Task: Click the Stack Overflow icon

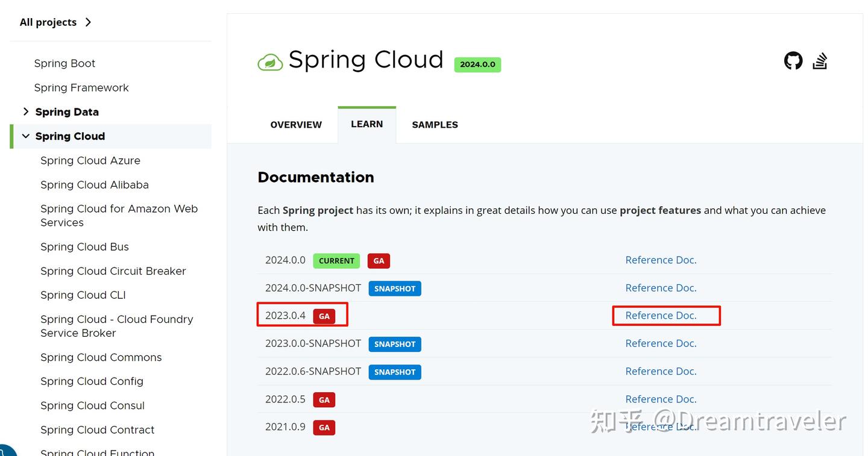Action: [x=820, y=61]
